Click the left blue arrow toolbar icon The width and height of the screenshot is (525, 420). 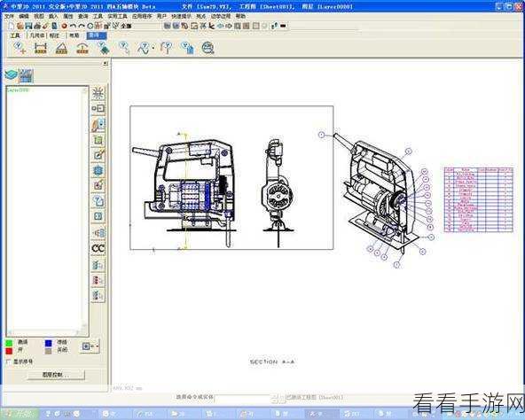coord(220,26)
